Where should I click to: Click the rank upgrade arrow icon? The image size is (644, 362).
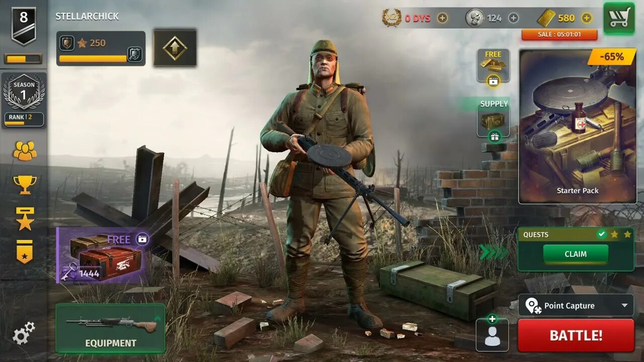click(175, 48)
